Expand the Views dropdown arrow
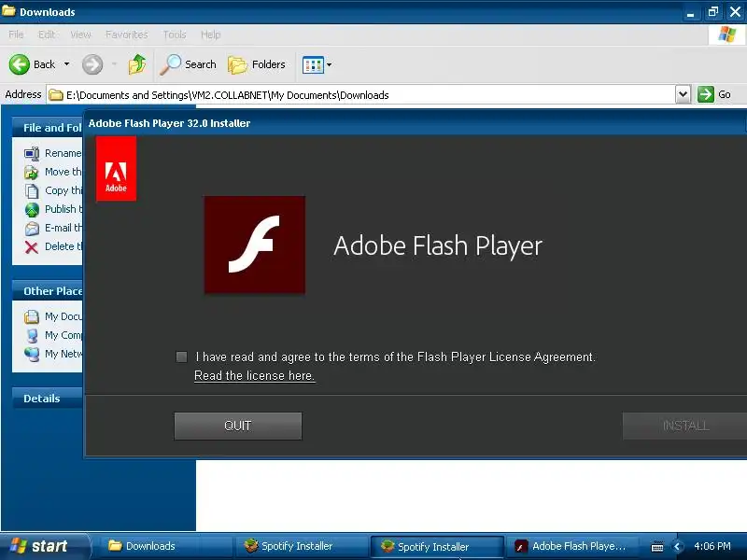747x560 pixels. 329,64
